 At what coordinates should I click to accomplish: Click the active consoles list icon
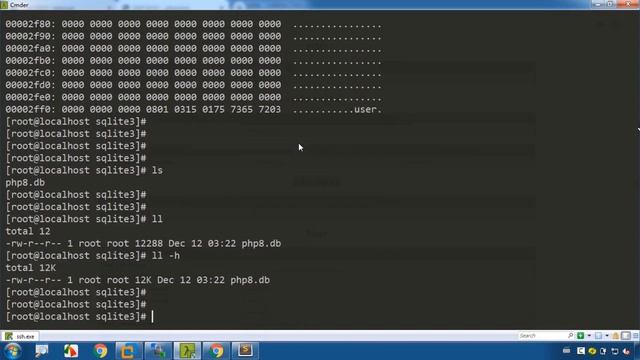[x=598, y=336]
